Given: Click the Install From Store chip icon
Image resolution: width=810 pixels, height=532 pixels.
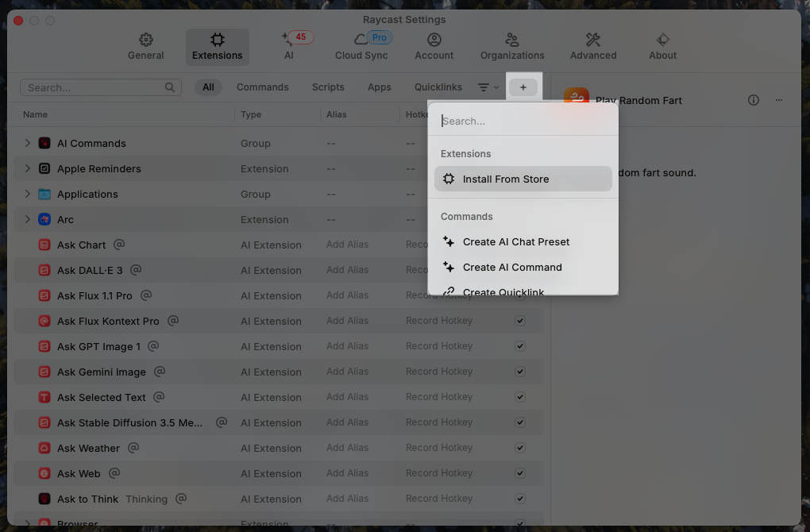Looking at the screenshot, I should coord(449,179).
